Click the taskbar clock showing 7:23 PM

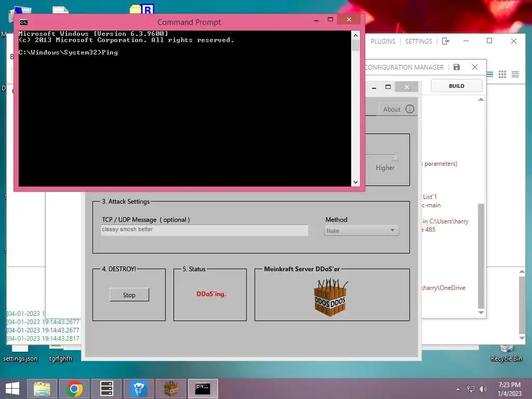(x=509, y=389)
